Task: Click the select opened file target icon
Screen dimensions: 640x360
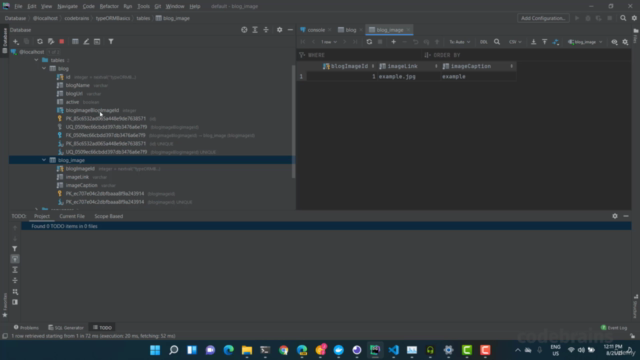Action: [x=244, y=30]
